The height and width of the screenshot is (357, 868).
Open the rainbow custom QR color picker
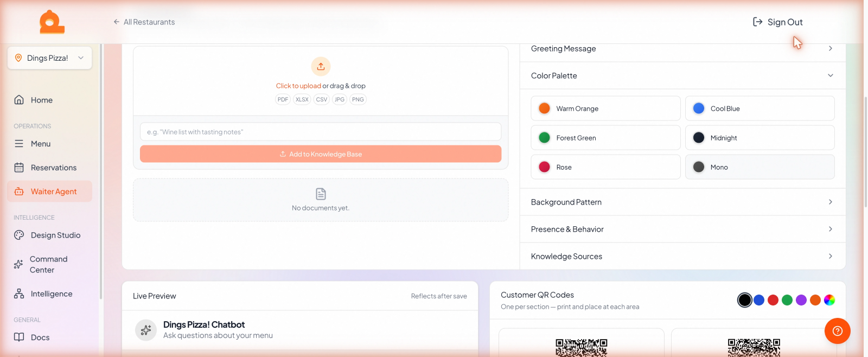click(x=829, y=300)
